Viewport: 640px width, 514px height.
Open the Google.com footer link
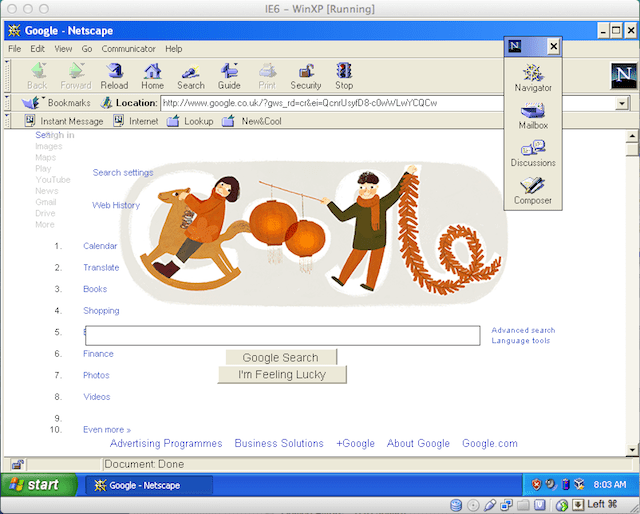490,443
